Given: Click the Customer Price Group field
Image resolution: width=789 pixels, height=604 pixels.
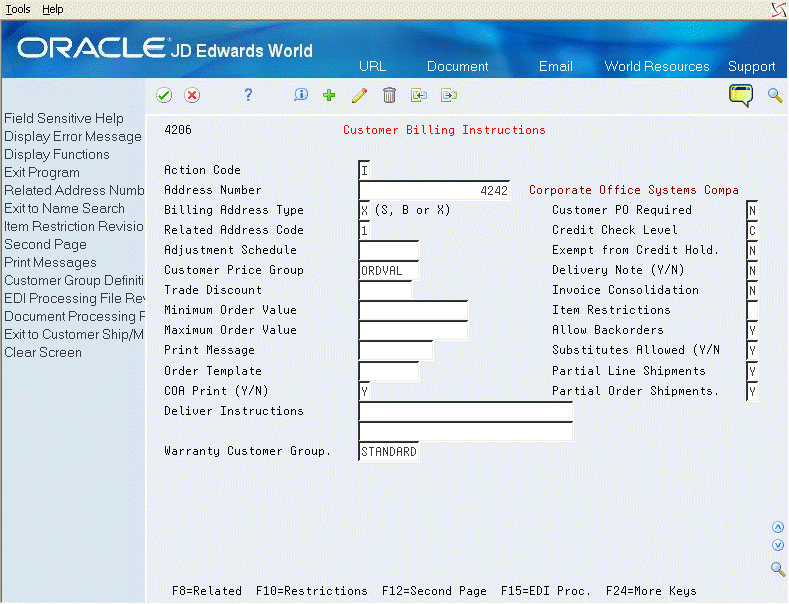Looking at the screenshot, I should (388, 271).
